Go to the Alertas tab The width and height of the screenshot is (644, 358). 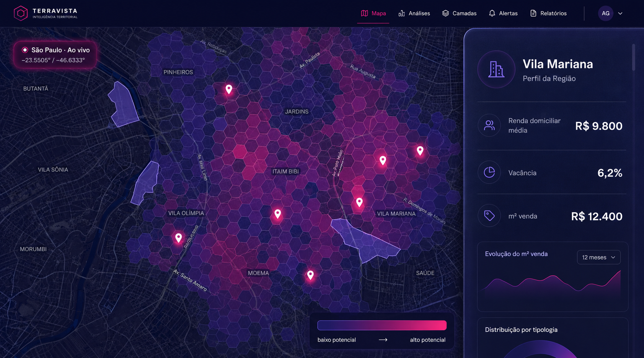(x=503, y=13)
